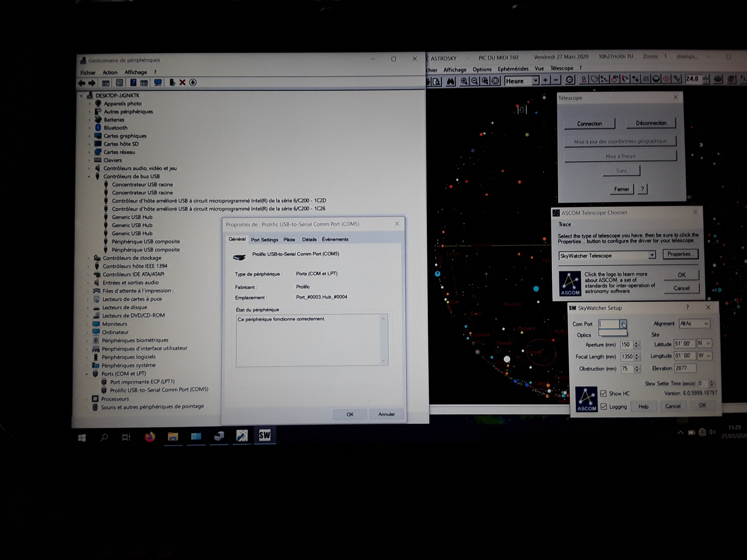The image size is (747, 560).
Task: Click the red X uninstall device icon
Action: click(182, 82)
